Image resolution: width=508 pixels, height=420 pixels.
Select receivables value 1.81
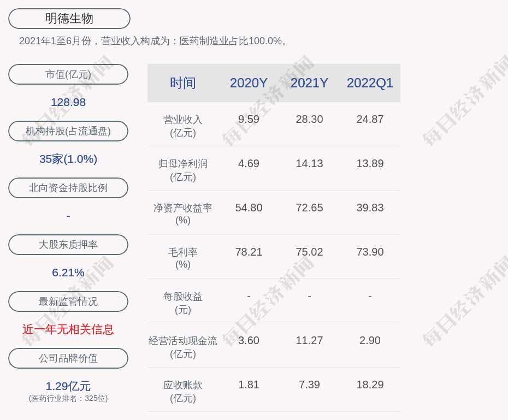coord(249,384)
